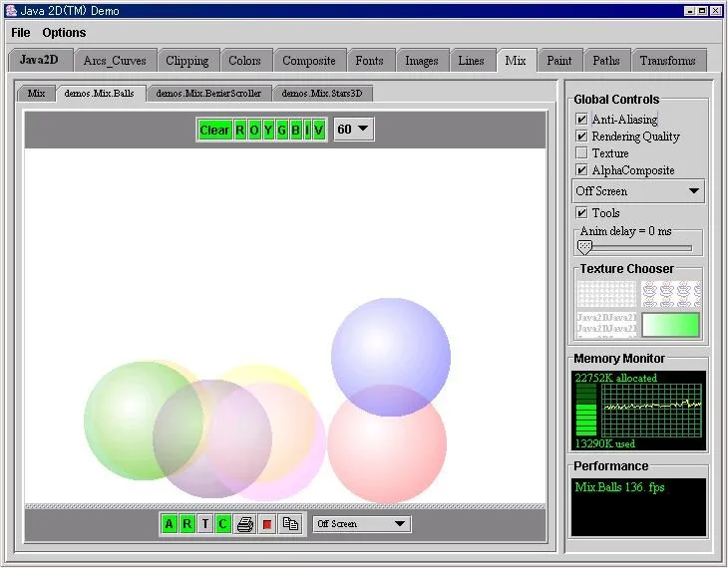Switch to the Transforms tab

(x=667, y=61)
